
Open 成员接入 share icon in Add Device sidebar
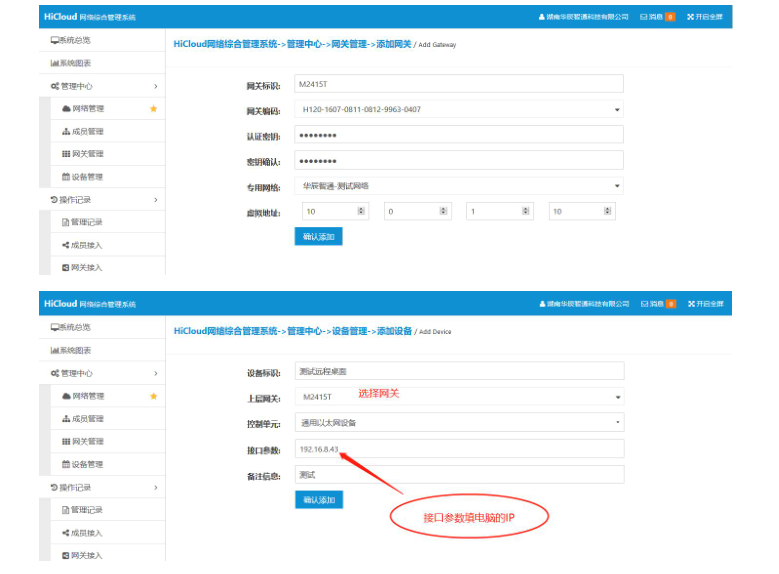(66, 533)
